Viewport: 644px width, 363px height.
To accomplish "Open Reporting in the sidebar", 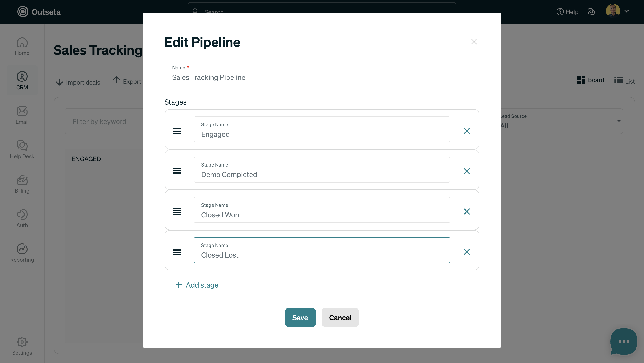I will [x=22, y=253].
